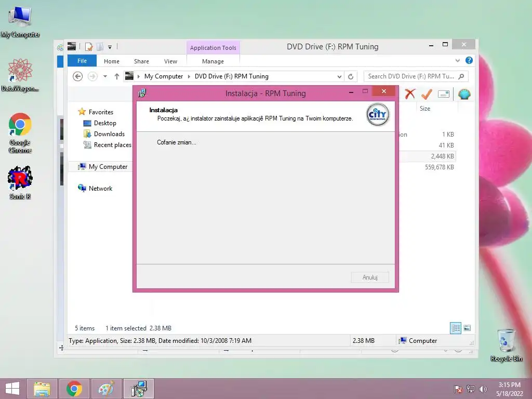Expand the recent locations dropdown arrow

pos(105,76)
